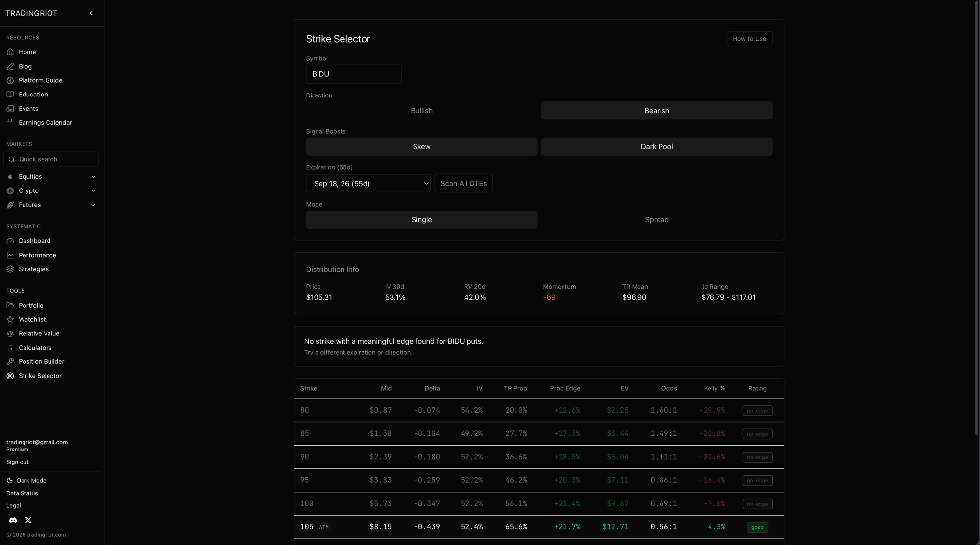Click Sign out link

tap(18, 462)
